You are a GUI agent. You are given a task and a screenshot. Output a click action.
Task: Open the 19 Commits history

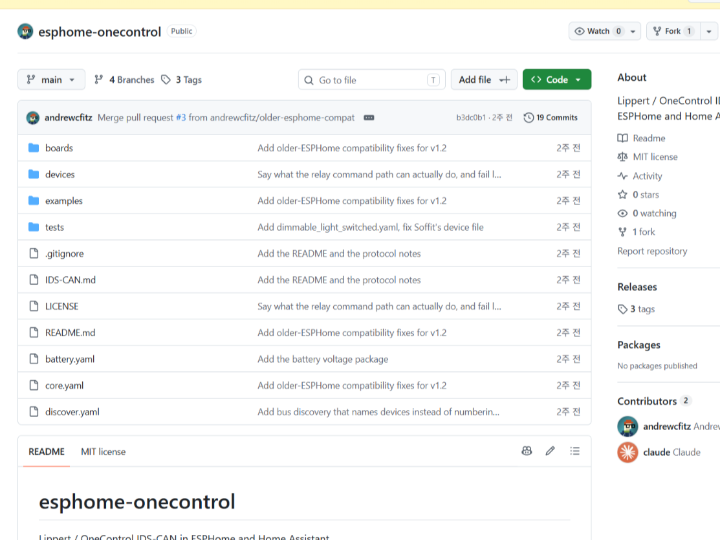551,118
